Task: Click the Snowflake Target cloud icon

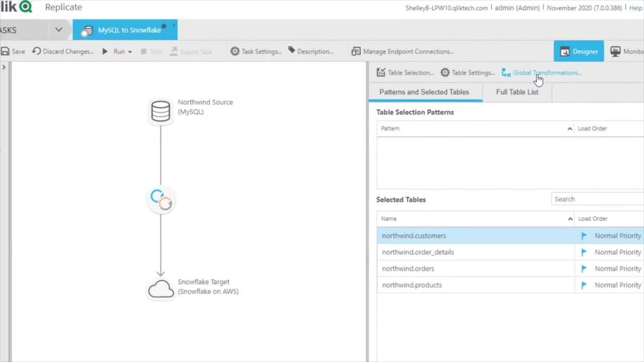Action: 161,290
